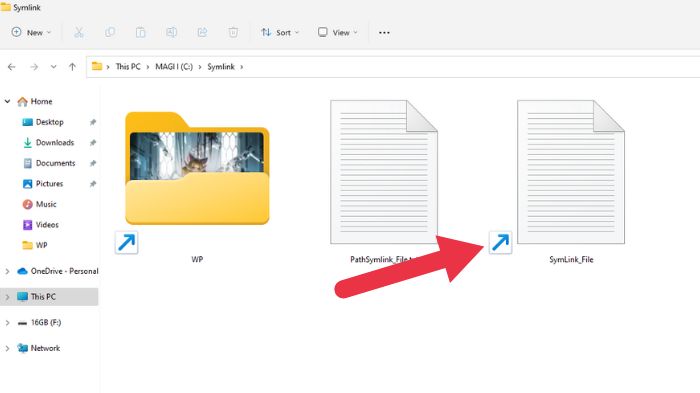Select the WP folder shortcut thumbnail
700x393 pixels.
[x=197, y=168]
